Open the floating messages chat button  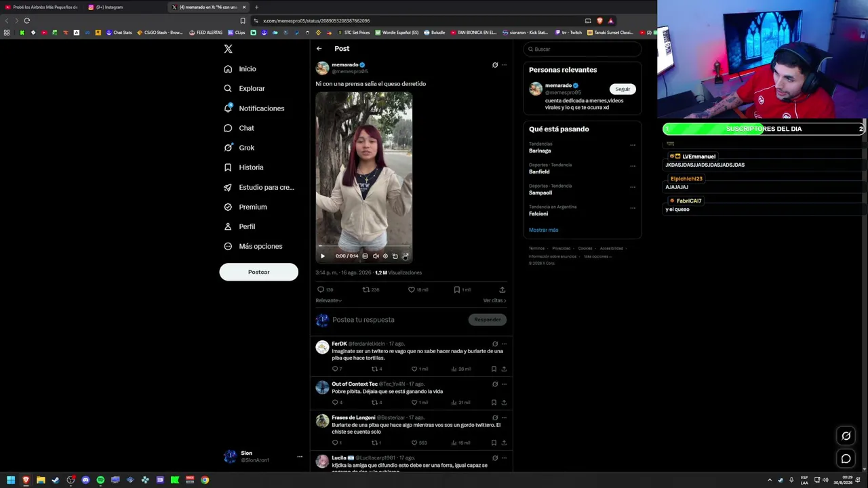[x=846, y=459]
